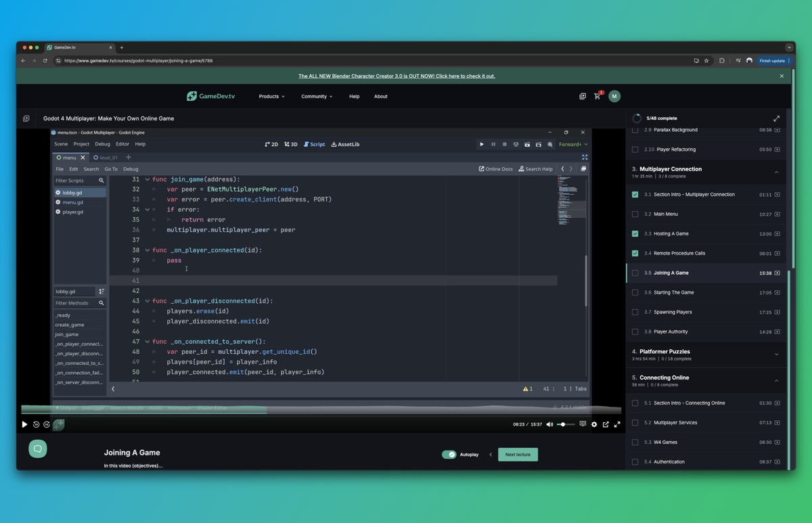Expand section 4 Platformer Puzzles
Image resolution: width=812 pixels, height=523 pixels.
(776, 355)
